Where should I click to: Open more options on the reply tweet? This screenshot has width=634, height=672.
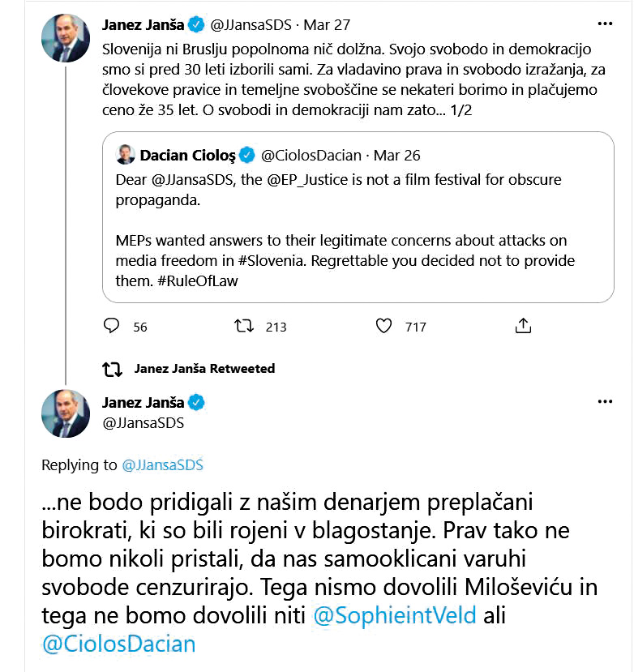[x=605, y=402]
